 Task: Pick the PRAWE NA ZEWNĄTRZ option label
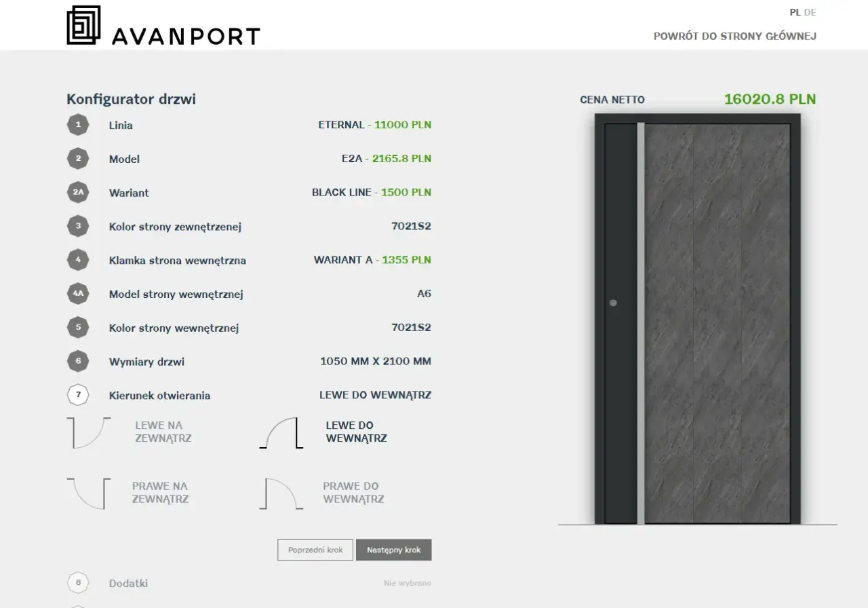160,493
